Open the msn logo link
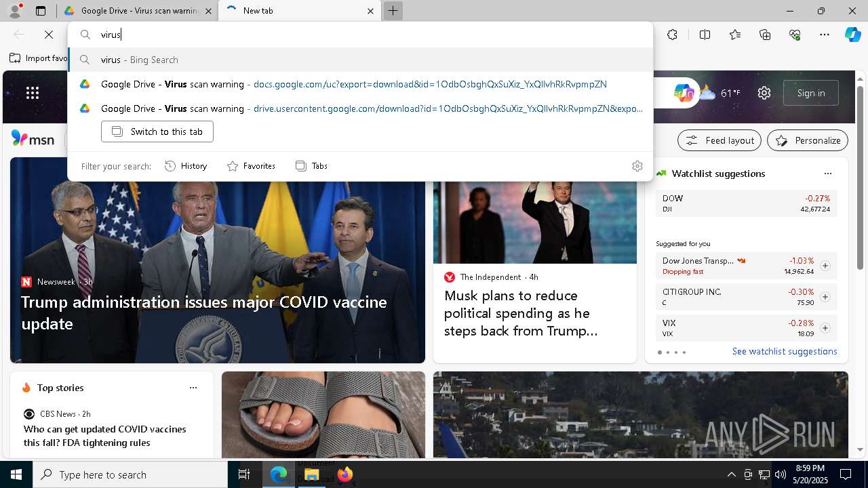Viewport: 868px width, 488px height. coord(33,139)
